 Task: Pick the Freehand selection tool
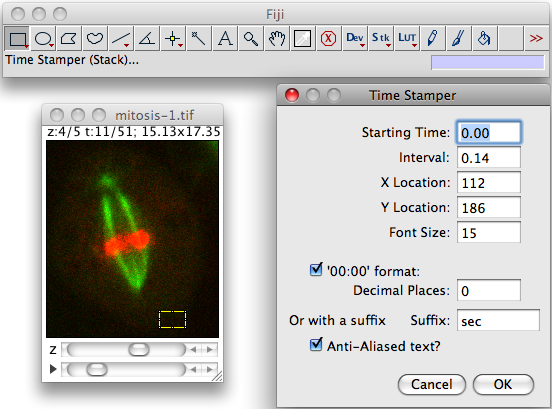(x=95, y=38)
